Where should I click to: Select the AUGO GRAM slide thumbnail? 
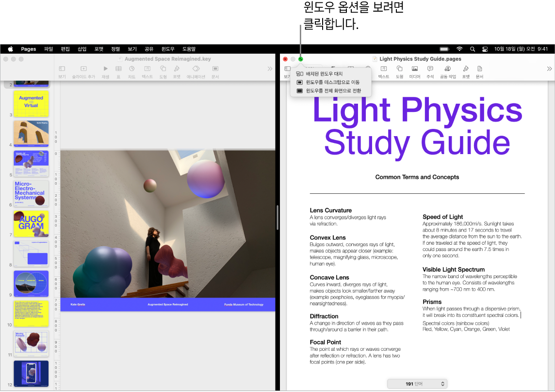coord(31,224)
